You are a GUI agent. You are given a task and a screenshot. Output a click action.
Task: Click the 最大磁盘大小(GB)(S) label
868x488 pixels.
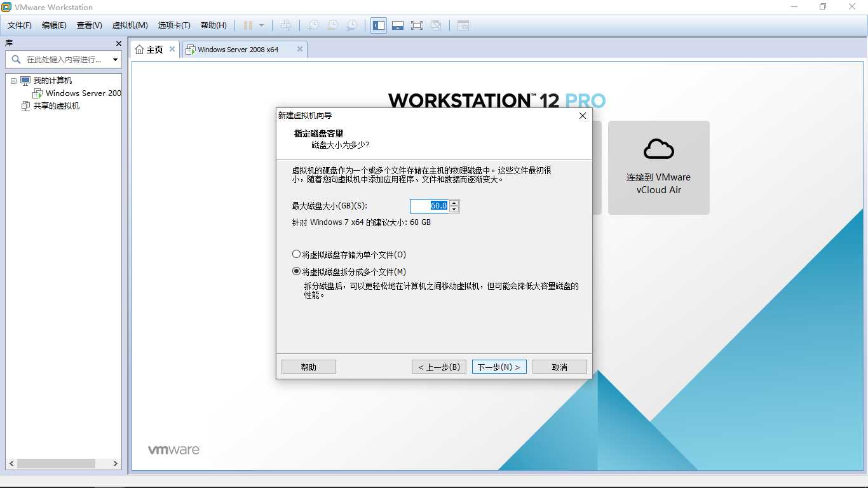(x=330, y=206)
